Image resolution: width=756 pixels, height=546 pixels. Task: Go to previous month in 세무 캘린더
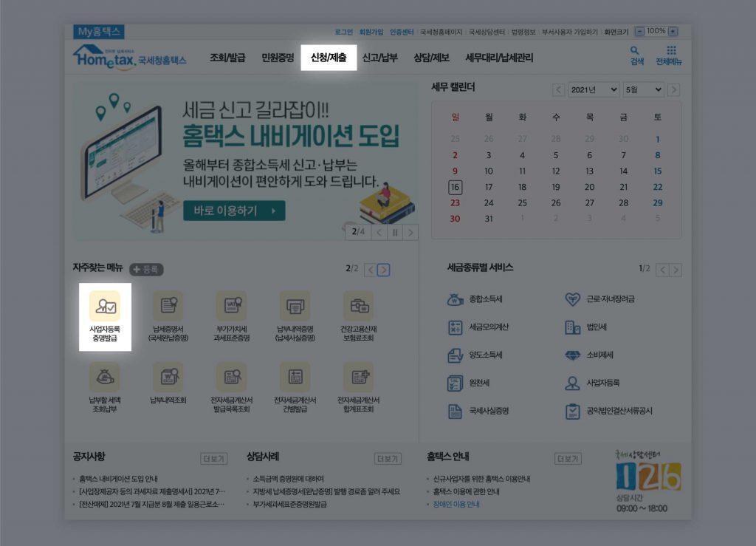point(558,89)
